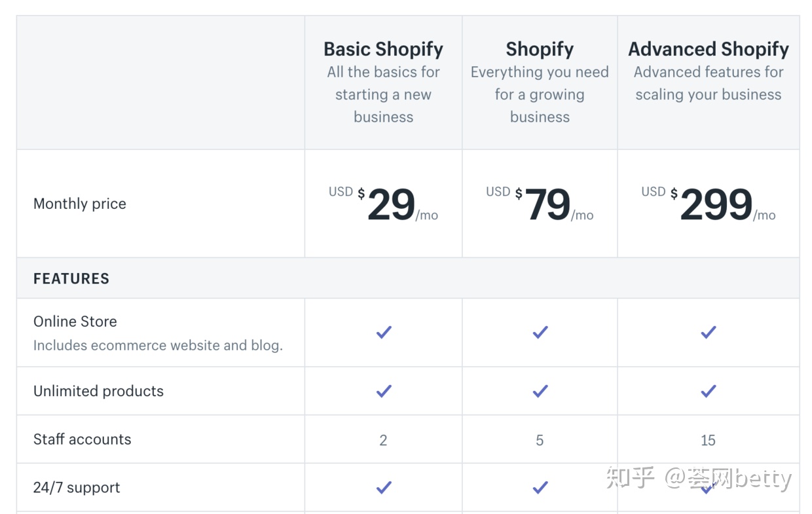Select the Advanced Shopify plan heading

(x=709, y=49)
